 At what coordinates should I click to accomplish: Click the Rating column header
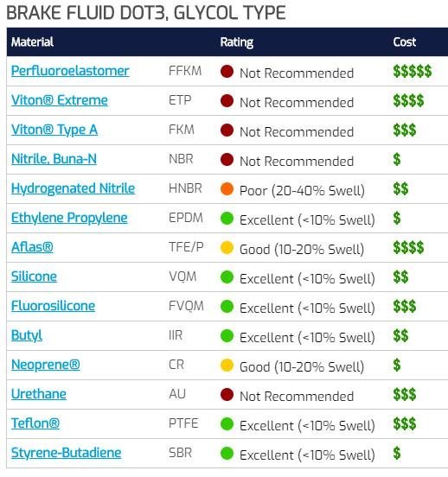coord(237,42)
